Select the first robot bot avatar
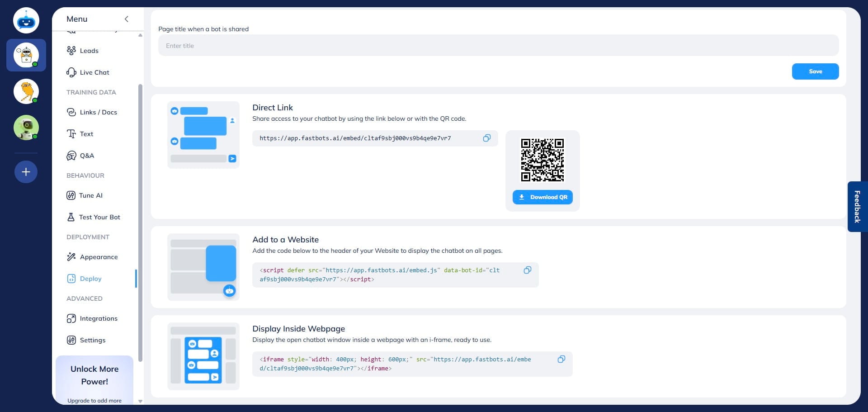868x412 pixels. point(26,55)
